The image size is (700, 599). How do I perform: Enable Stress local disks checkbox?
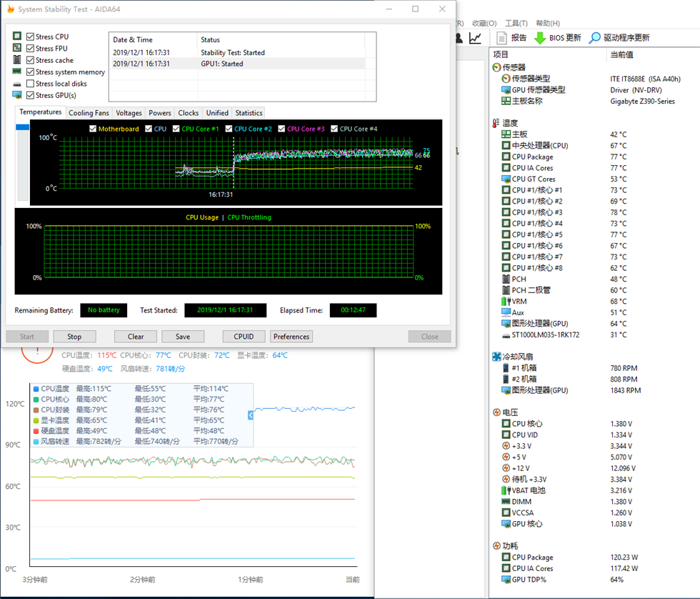pyautogui.click(x=30, y=84)
